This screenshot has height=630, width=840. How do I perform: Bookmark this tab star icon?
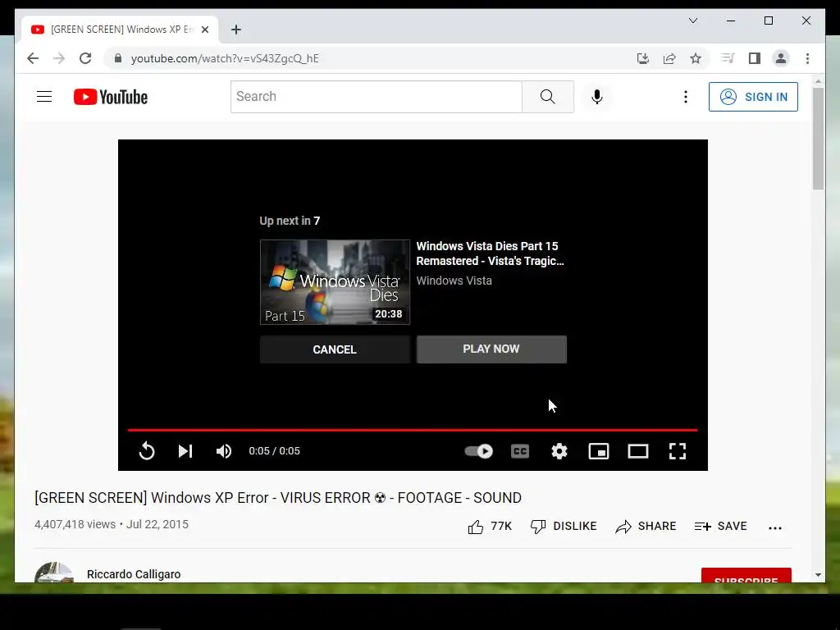pos(696,58)
